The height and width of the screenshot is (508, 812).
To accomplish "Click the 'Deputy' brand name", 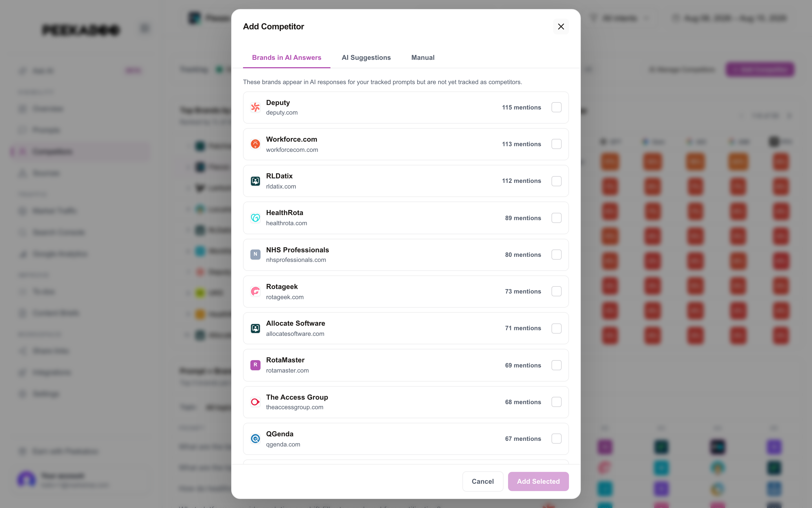I will click(x=278, y=102).
